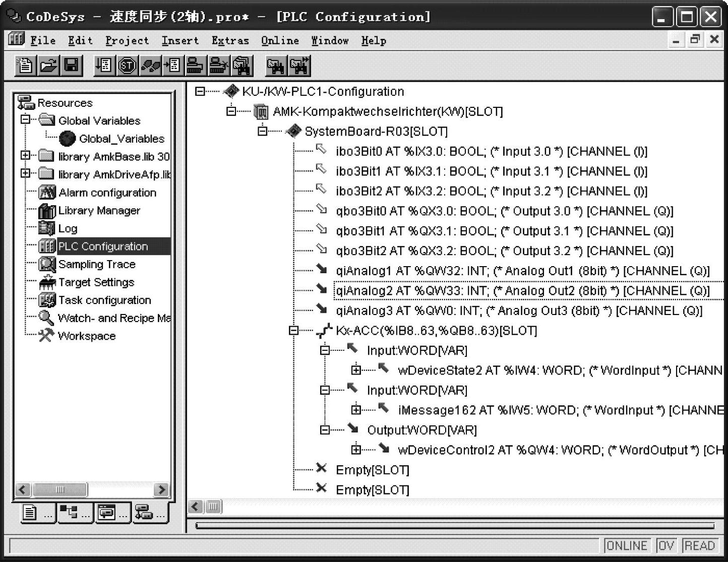Click the Log icon in Resources
Viewport: 728px width, 562px height.
coord(47,228)
